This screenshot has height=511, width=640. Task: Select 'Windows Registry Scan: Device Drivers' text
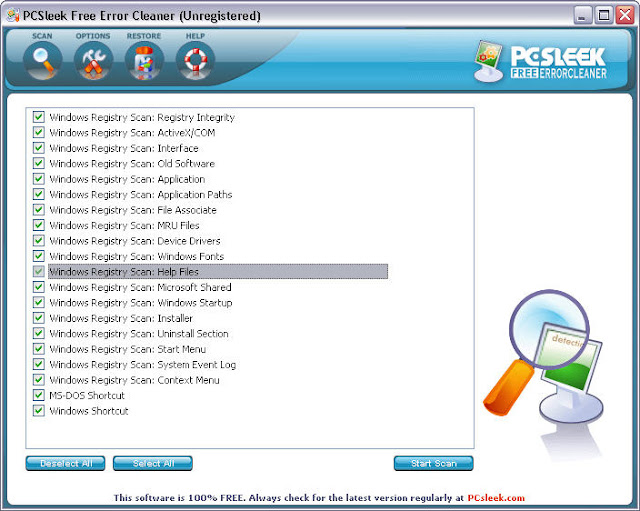135,241
